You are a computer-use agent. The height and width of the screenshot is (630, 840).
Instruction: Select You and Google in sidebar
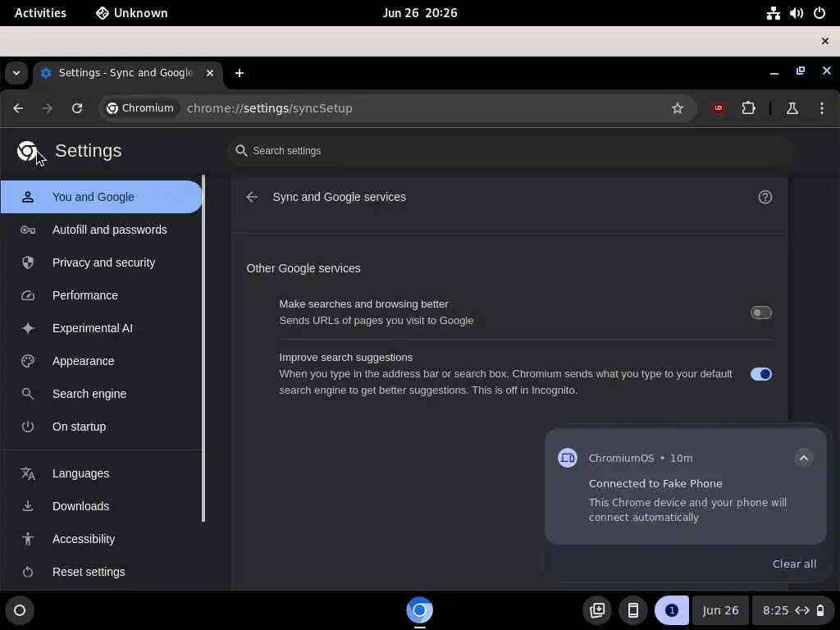pos(101,197)
